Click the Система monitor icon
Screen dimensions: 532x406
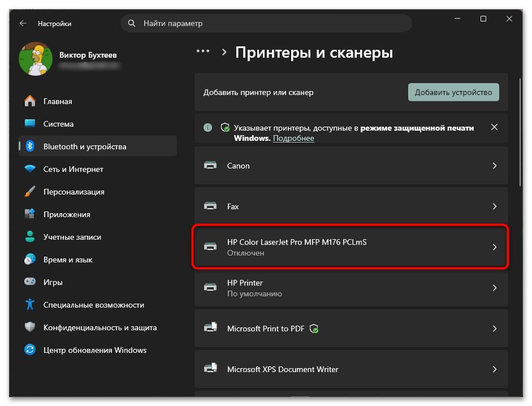pos(30,124)
